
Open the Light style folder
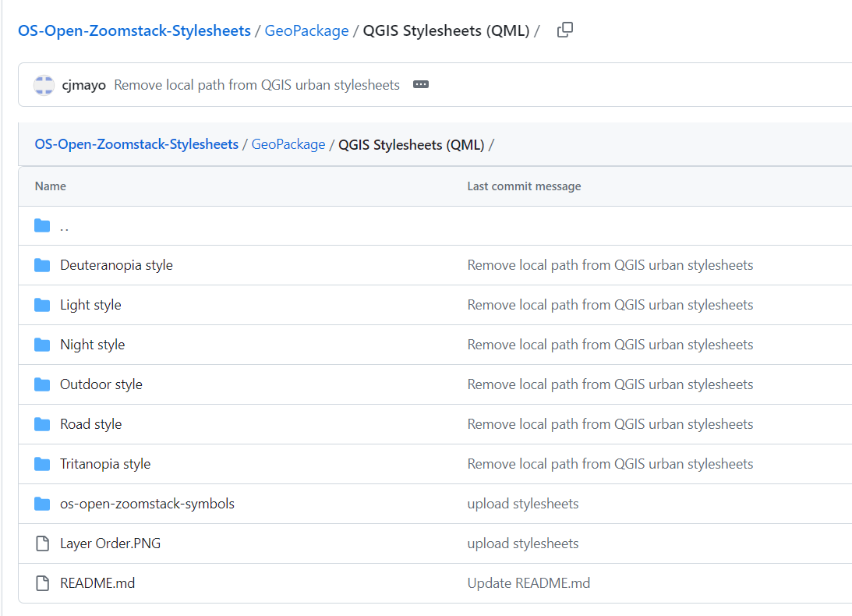coord(90,304)
